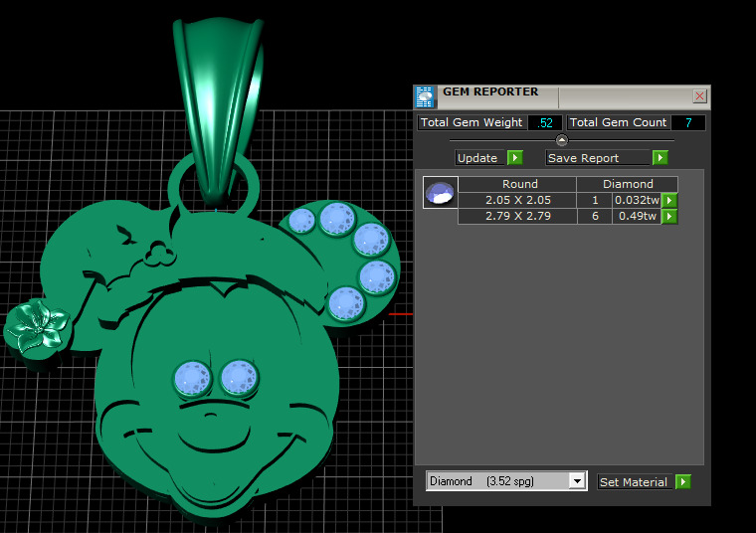Click the Total Gem Count label
This screenshot has height=533, width=756.
pyautogui.click(x=618, y=123)
